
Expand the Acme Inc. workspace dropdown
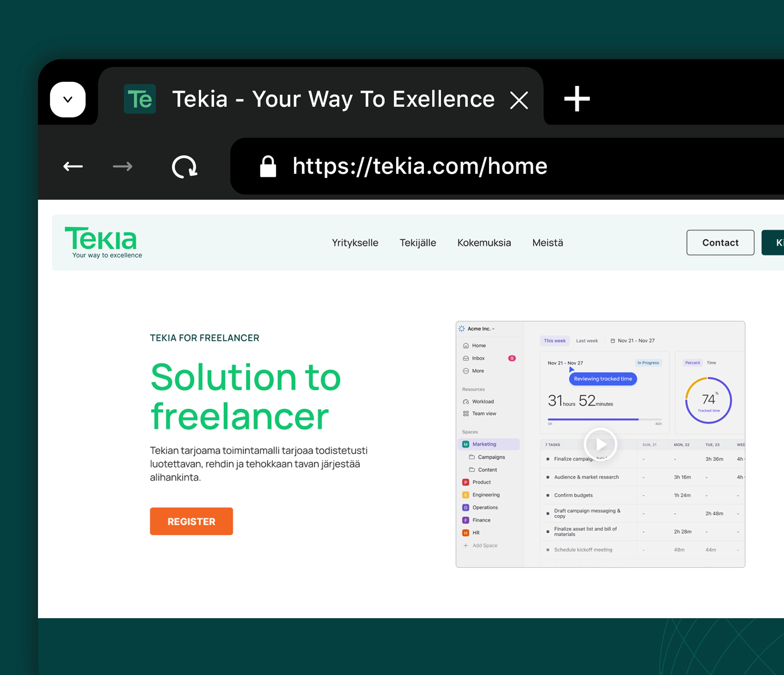tap(481, 329)
